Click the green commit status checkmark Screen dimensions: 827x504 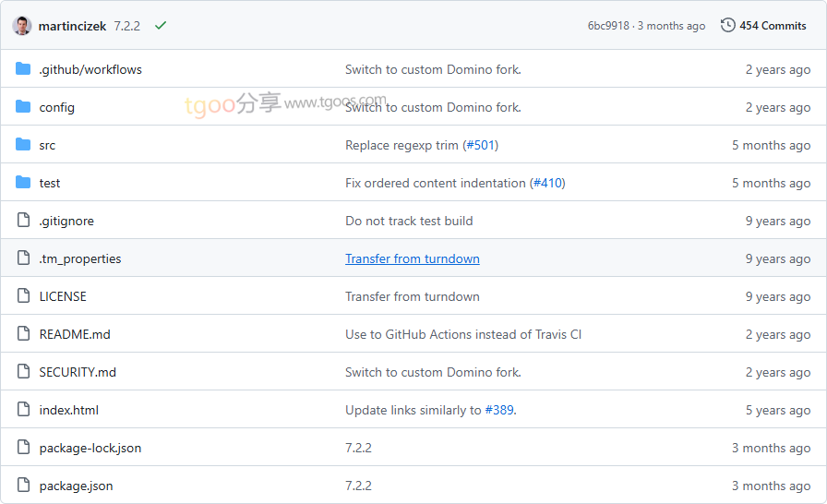coord(161,26)
